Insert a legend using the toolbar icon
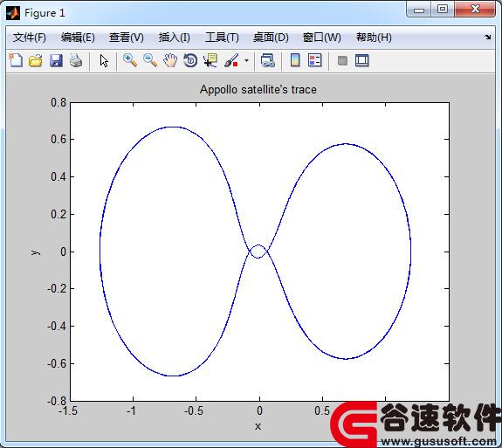 [x=314, y=60]
